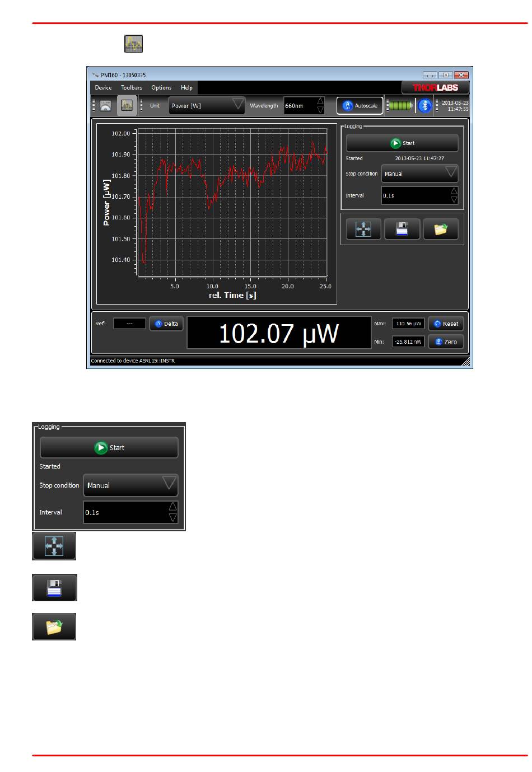The height and width of the screenshot is (772, 532).
Task: Click the Max value 110.56 µW
Action: (x=408, y=324)
